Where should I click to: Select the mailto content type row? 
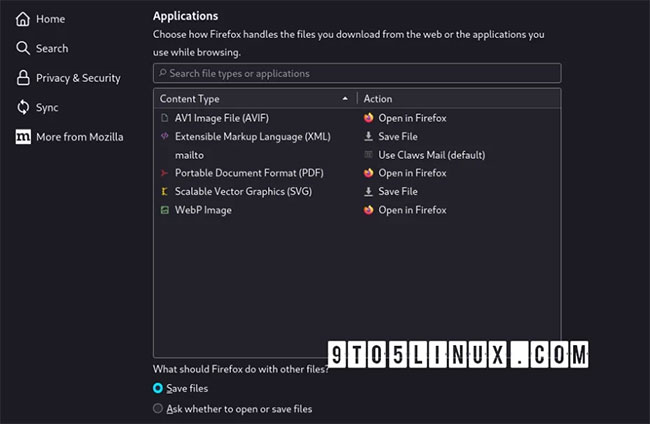[357, 155]
